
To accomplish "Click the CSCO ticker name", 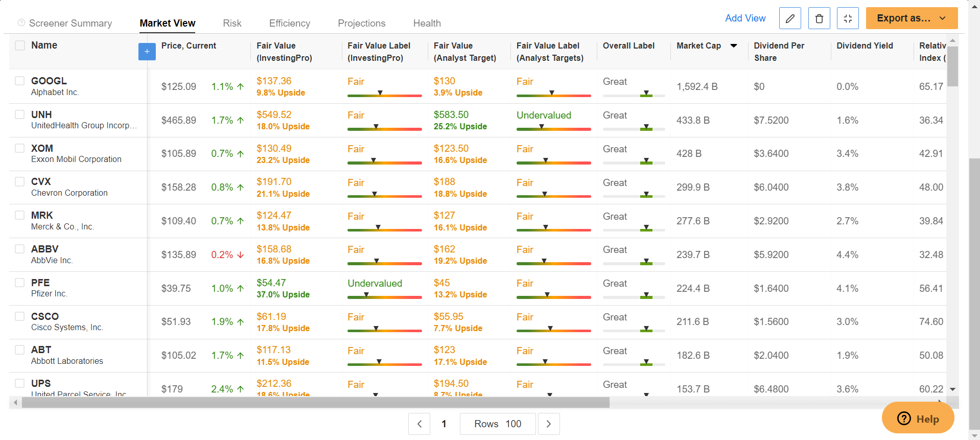I will coord(45,316).
